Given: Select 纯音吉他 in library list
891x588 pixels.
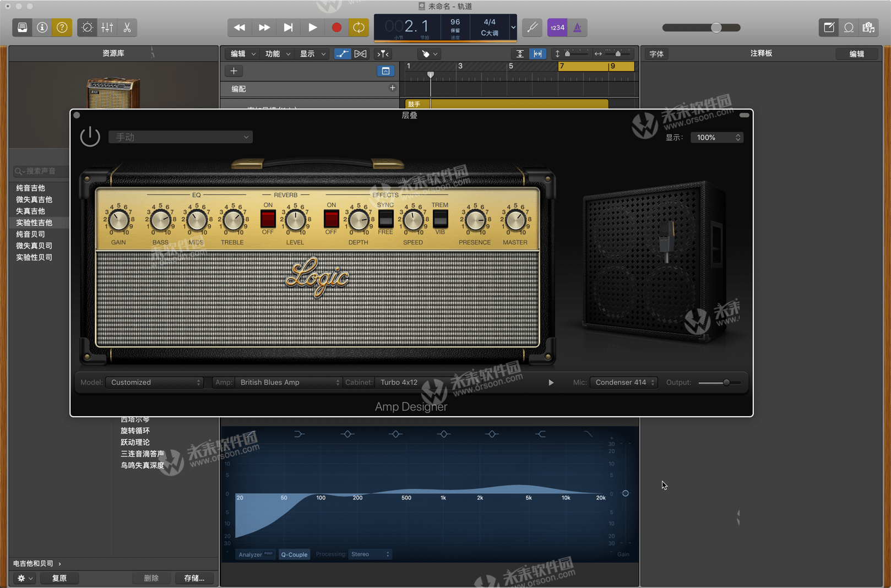Looking at the screenshot, I should click(31, 188).
